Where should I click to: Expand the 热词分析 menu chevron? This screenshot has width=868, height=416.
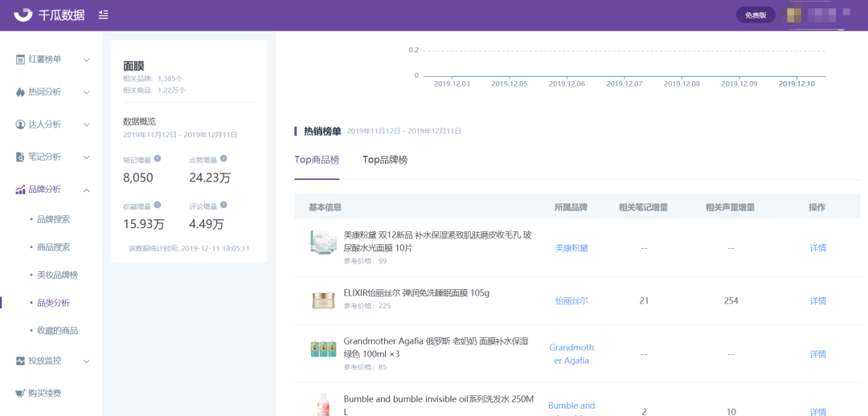pos(86,92)
